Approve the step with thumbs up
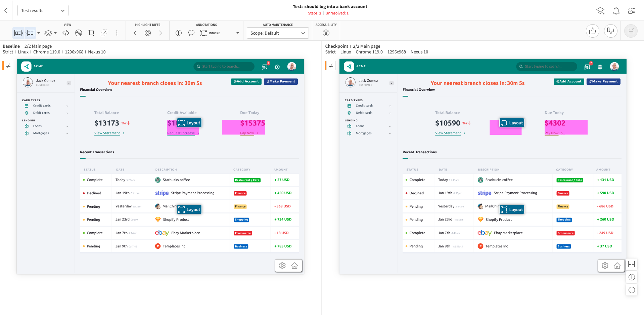This screenshot has height=315, width=644. click(x=592, y=31)
